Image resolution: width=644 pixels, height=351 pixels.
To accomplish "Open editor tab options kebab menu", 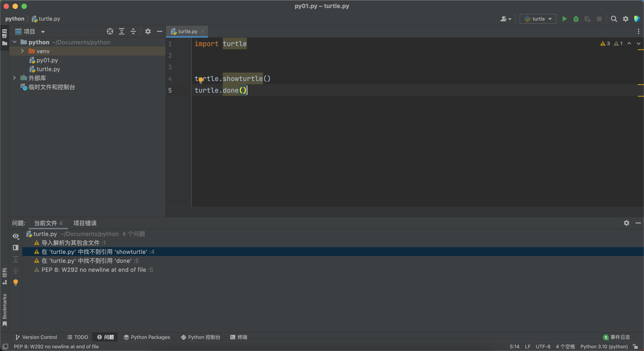I will click(638, 31).
